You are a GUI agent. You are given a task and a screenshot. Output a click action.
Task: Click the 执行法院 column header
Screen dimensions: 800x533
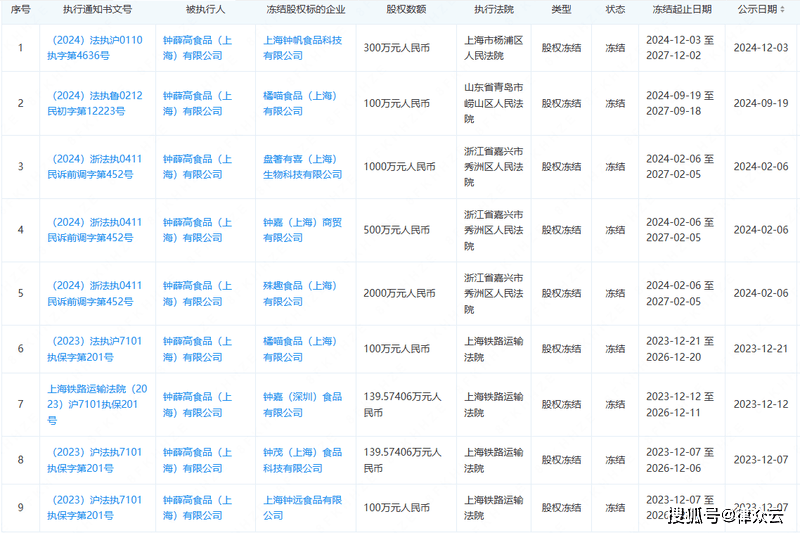pos(493,9)
